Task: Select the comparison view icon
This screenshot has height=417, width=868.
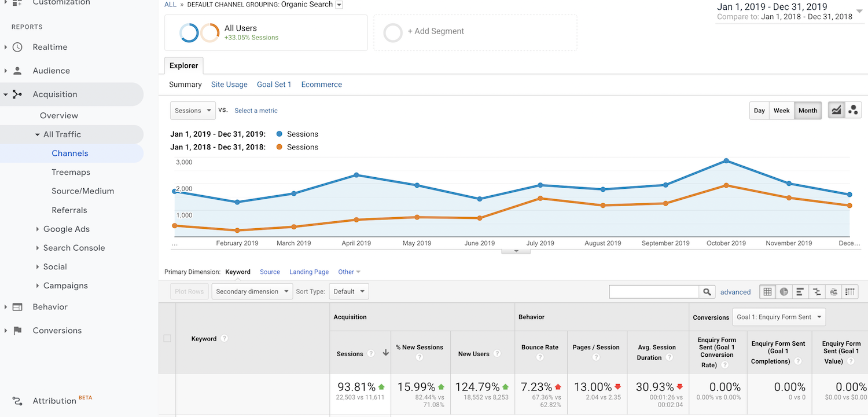Action: pos(817,292)
